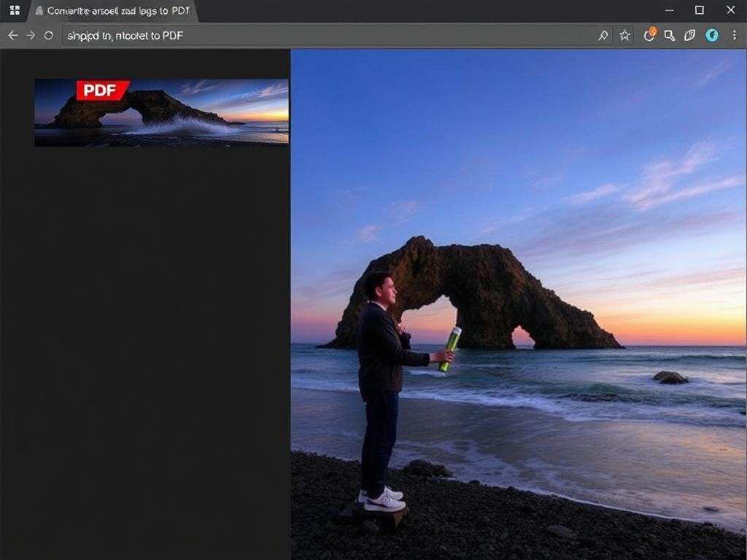Image resolution: width=747 pixels, height=560 pixels.
Task: Minimize the browser window
Action: click(670, 10)
